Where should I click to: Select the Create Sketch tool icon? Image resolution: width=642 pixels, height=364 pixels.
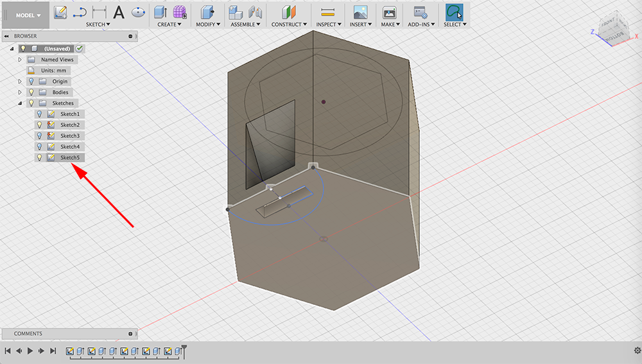[60, 12]
